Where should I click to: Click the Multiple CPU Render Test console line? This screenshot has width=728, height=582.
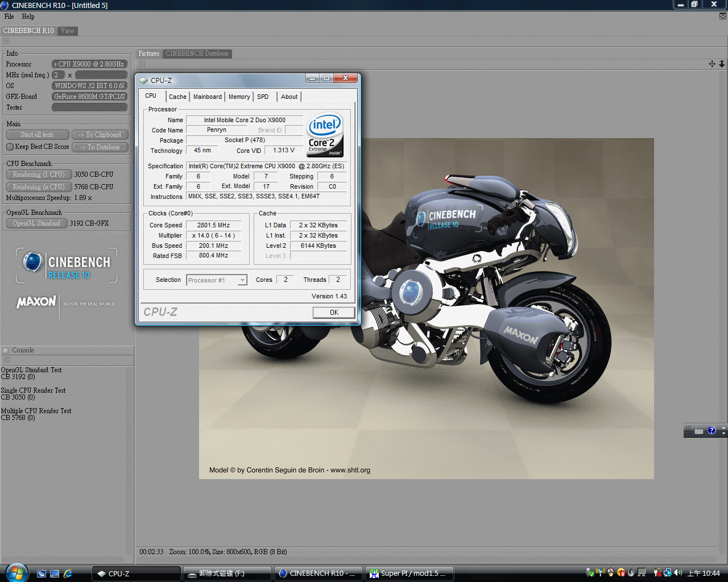36,411
